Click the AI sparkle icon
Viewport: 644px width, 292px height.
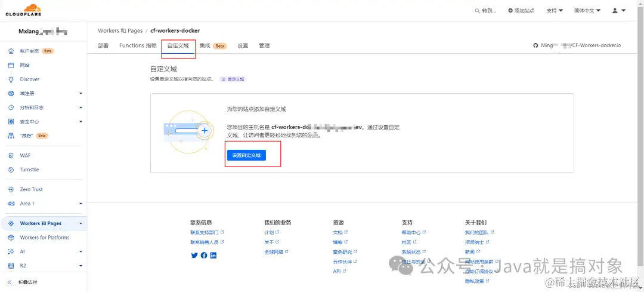[x=11, y=251]
